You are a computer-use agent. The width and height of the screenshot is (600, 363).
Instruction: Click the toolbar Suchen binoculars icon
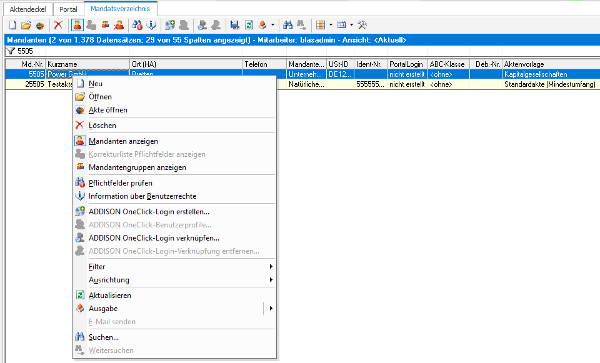click(288, 25)
